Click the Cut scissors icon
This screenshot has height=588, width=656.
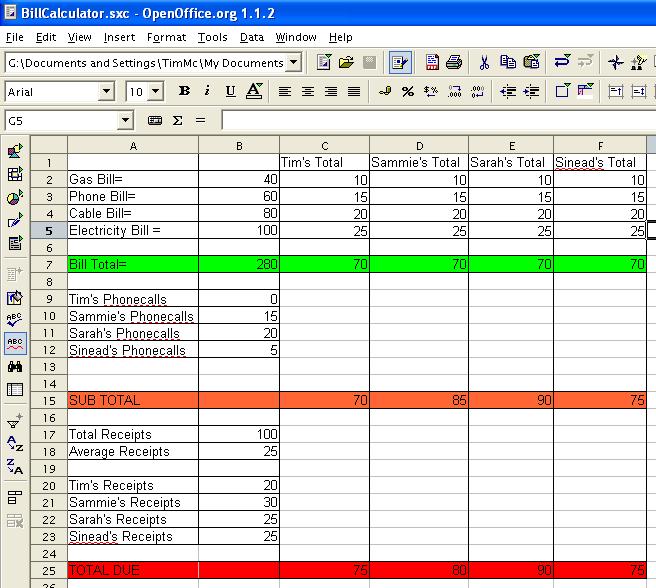(x=484, y=62)
